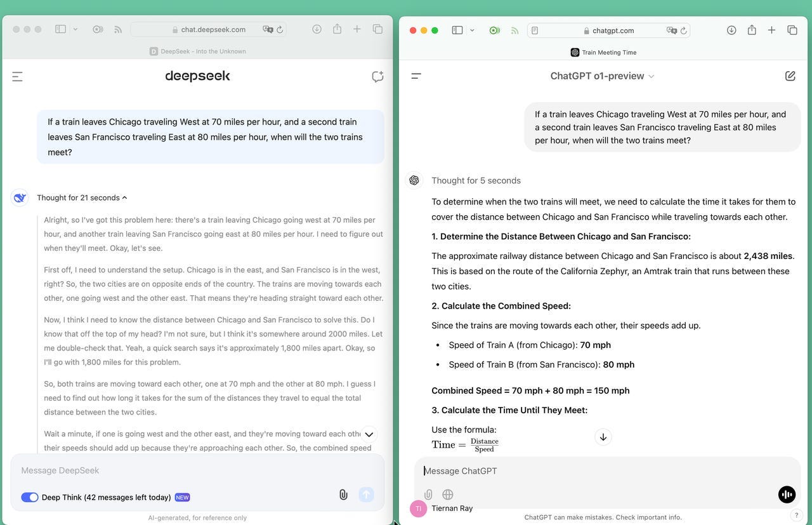812x525 pixels.
Task: Jump to bottom of DeepSeek conversation
Action: [x=369, y=435]
